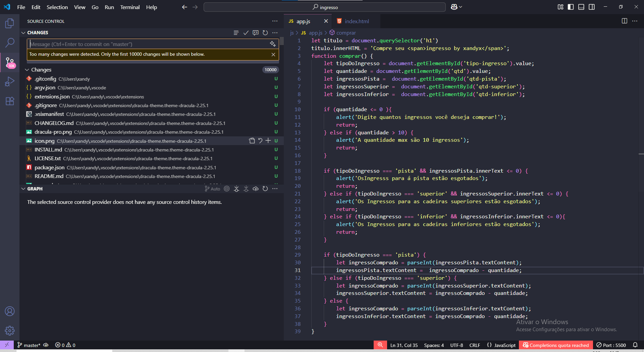Stage changes for icon.png with plus

[x=268, y=141]
